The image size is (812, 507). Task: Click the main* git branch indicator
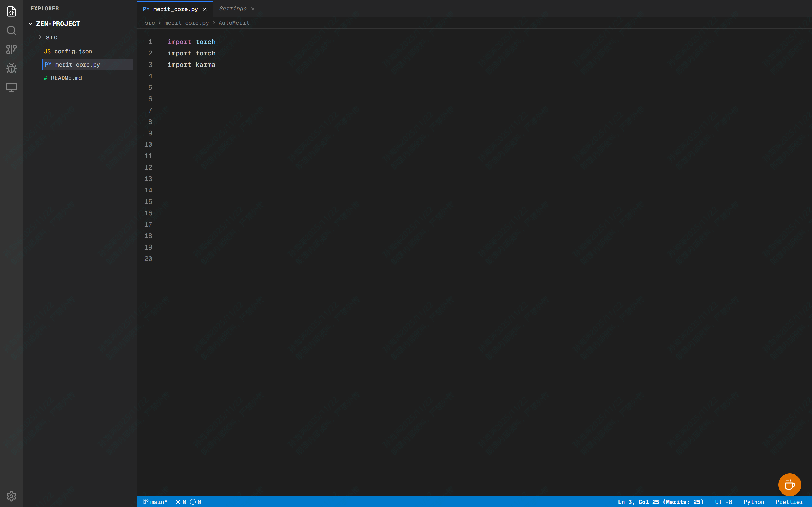pos(155,502)
